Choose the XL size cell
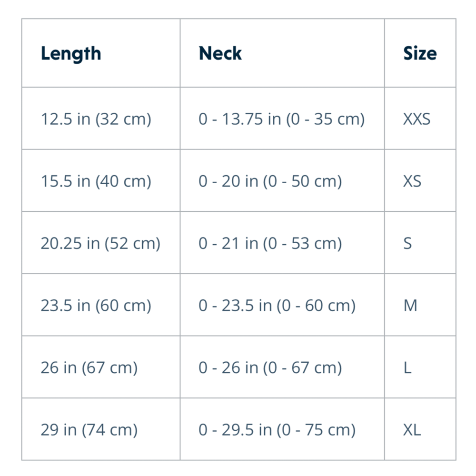The height and width of the screenshot is (476, 476). pyautogui.click(x=412, y=430)
